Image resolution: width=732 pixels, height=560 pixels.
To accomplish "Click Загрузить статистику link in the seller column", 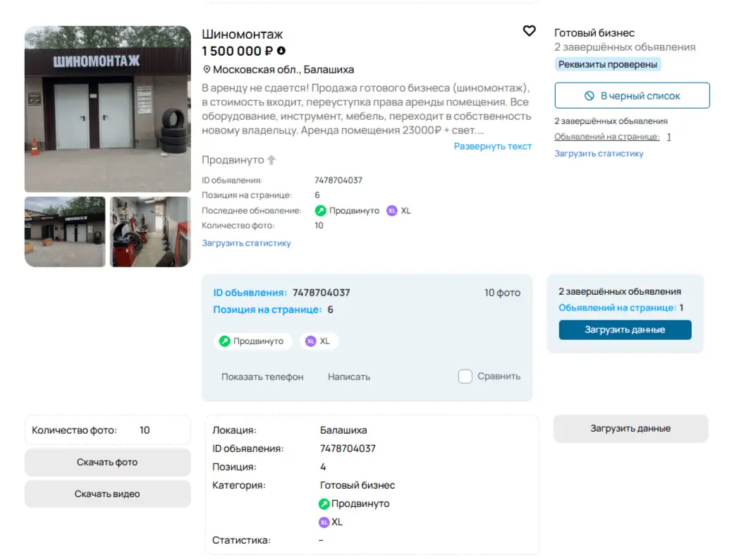I will coord(599,153).
